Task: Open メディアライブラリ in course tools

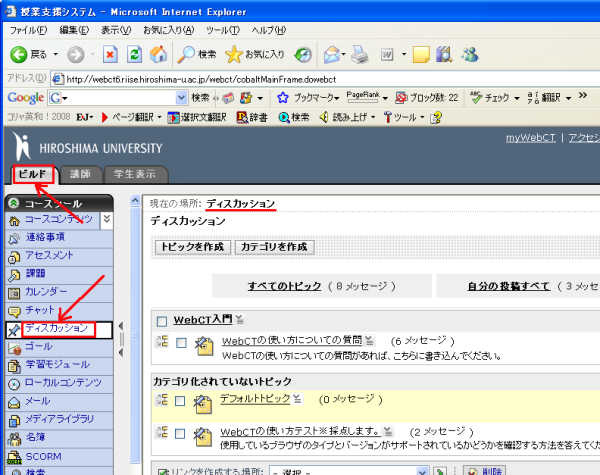Action: (59, 420)
